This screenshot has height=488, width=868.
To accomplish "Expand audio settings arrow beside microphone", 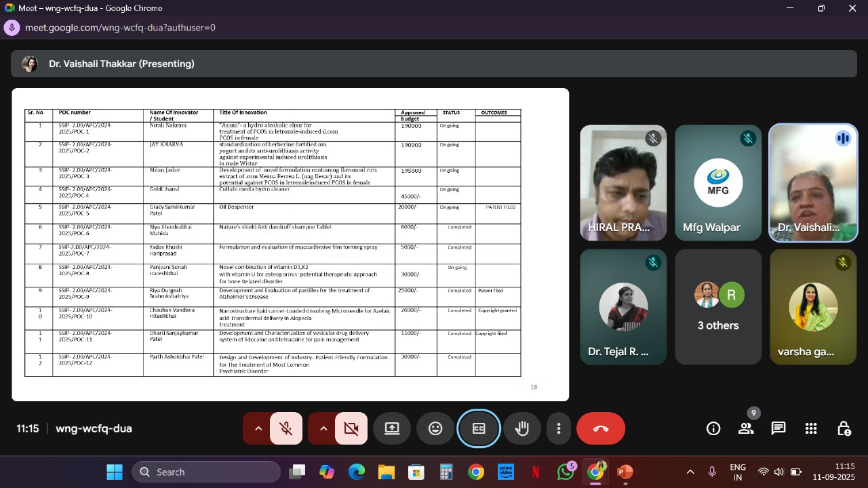I will (x=258, y=428).
